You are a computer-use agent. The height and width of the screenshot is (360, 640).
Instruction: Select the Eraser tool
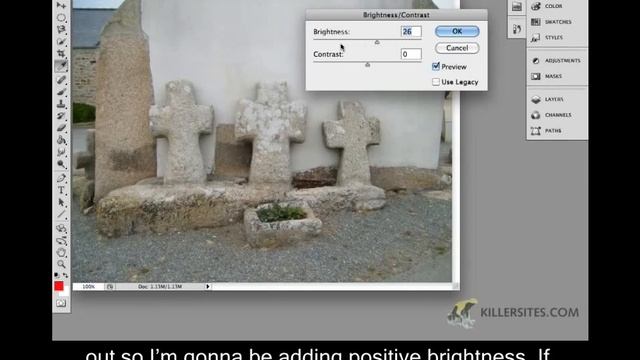[61, 128]
